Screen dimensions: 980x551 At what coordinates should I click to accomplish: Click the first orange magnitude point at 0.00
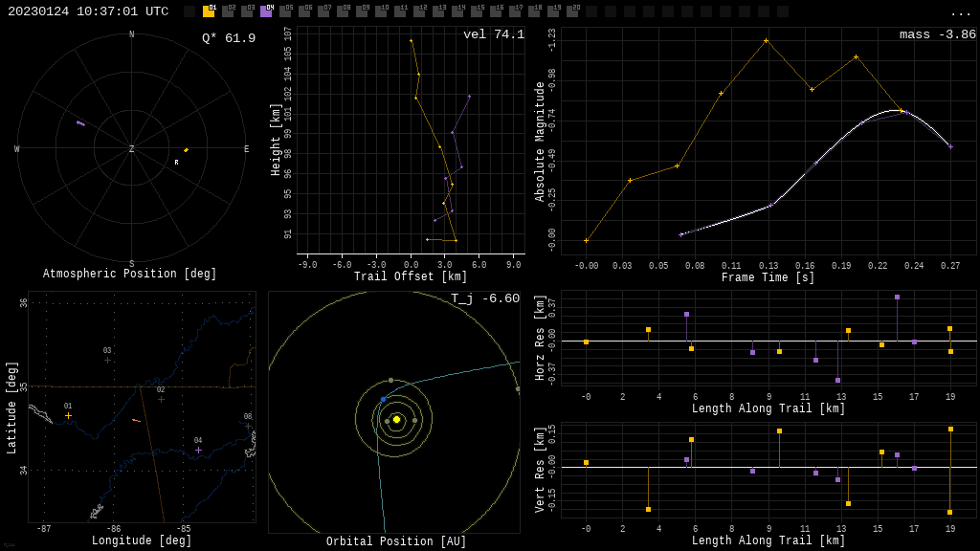(587, 240)
